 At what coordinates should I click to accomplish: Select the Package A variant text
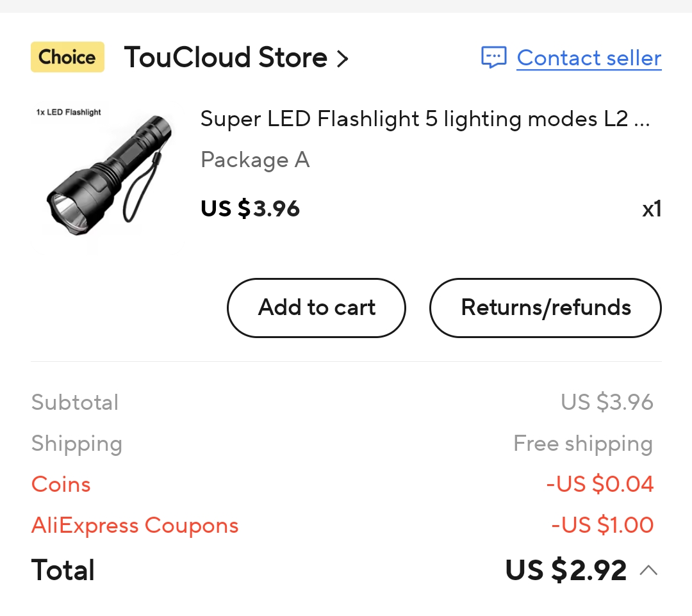point(255,159)
